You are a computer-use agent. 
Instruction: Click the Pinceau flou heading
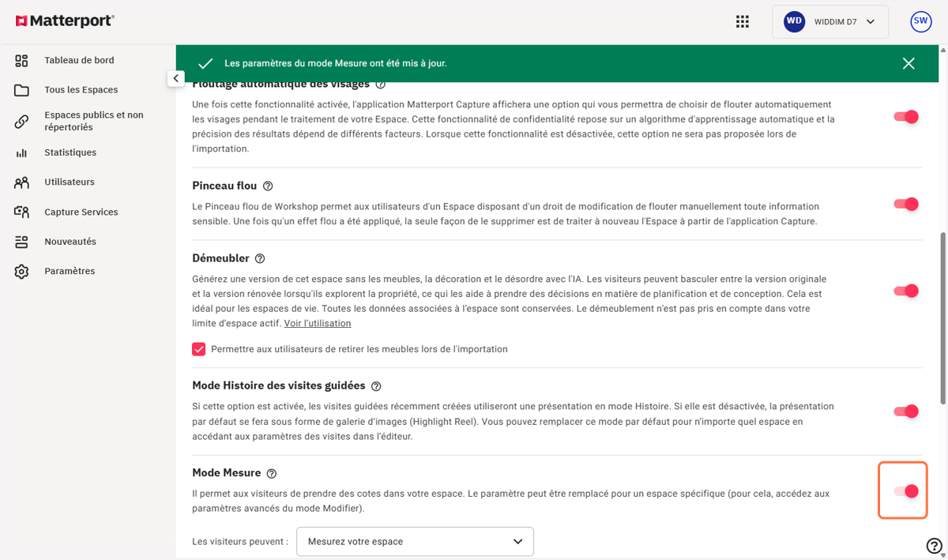[x=224, y=186]
